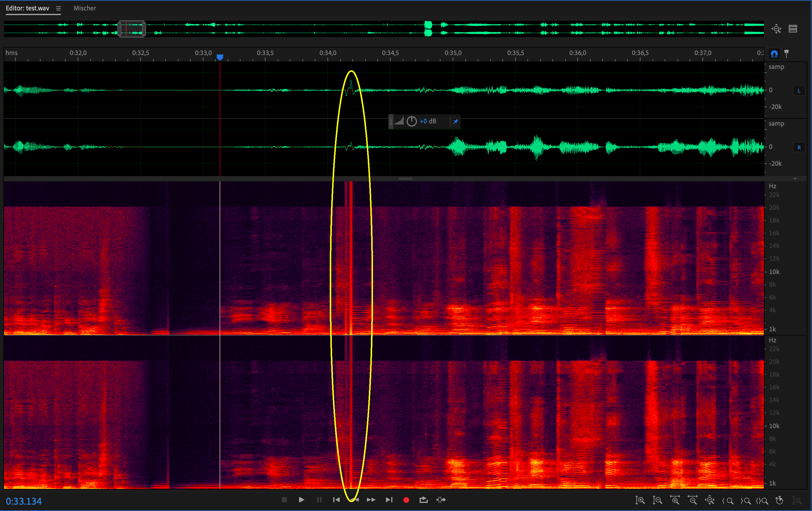Start recording with red Record button
812x511 pixels.
coord(406,500)
